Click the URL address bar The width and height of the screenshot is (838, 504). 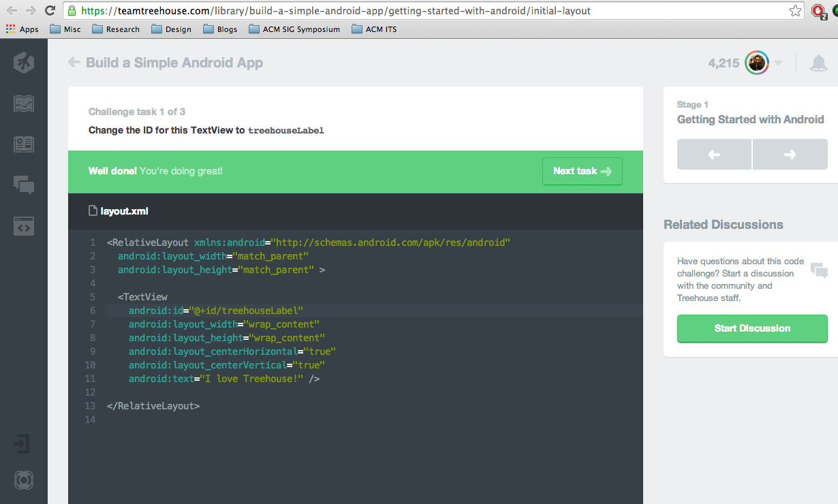tap(433, 11)
